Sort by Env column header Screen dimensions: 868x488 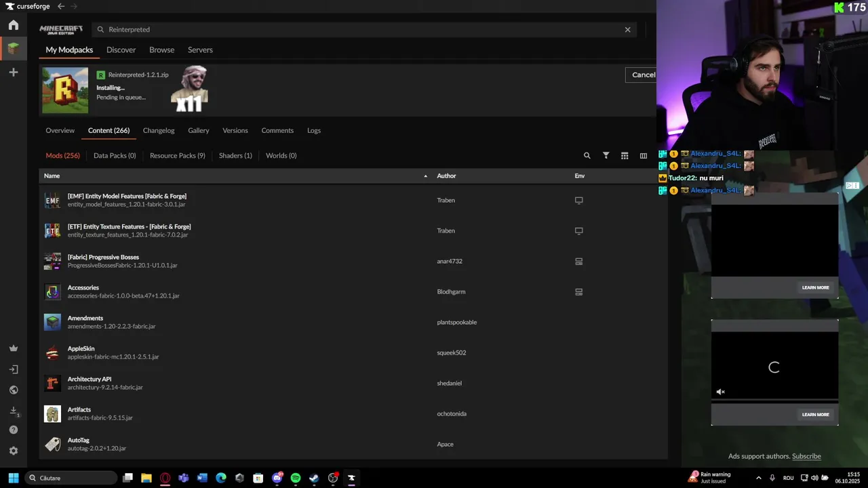(x=580, y=176)
